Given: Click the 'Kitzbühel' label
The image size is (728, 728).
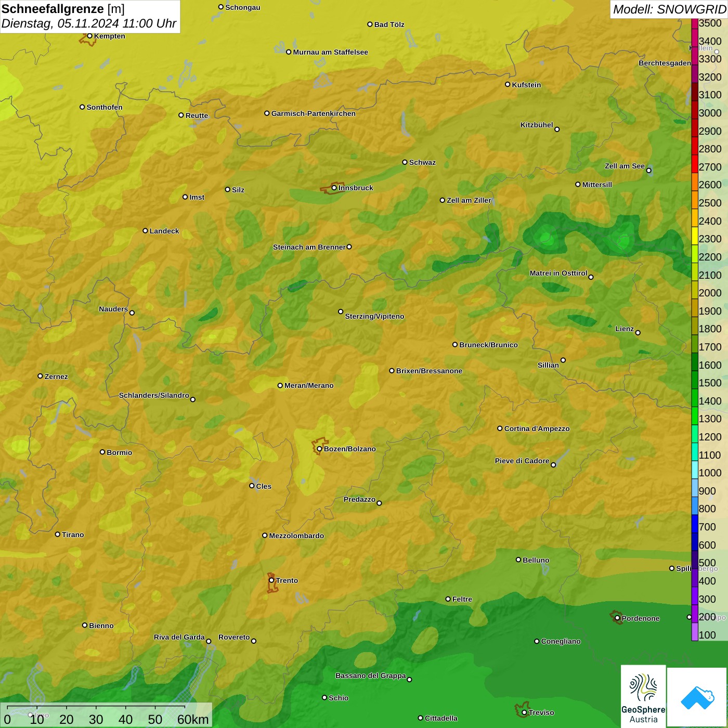Looking at the screenshot, I should coord(537,125).
